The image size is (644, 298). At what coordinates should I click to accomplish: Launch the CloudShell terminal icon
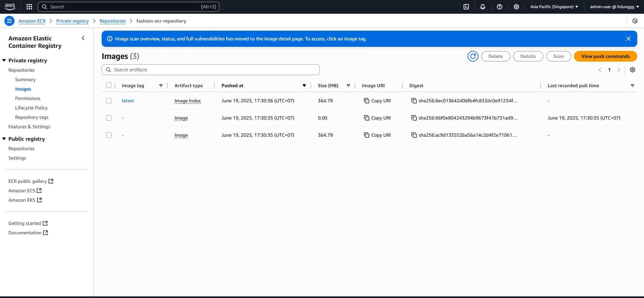click(466, 7)
